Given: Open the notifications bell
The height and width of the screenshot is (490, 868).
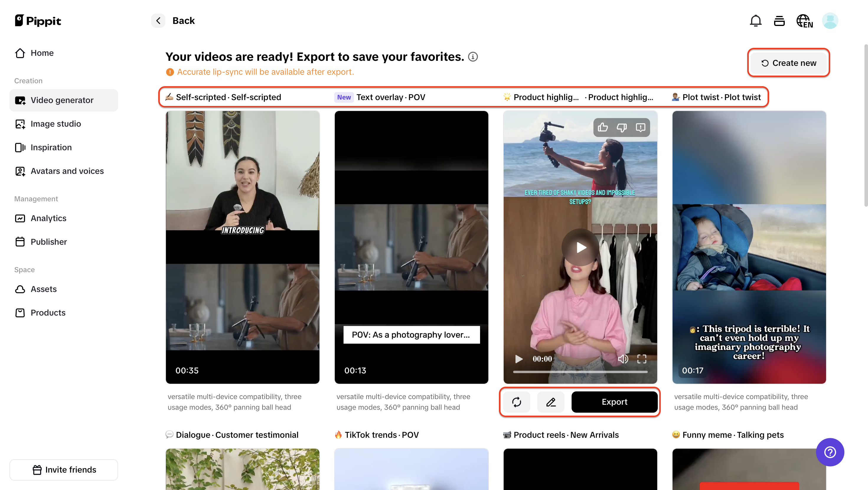Looking at the screenshot, I should [x=756, y=21].
